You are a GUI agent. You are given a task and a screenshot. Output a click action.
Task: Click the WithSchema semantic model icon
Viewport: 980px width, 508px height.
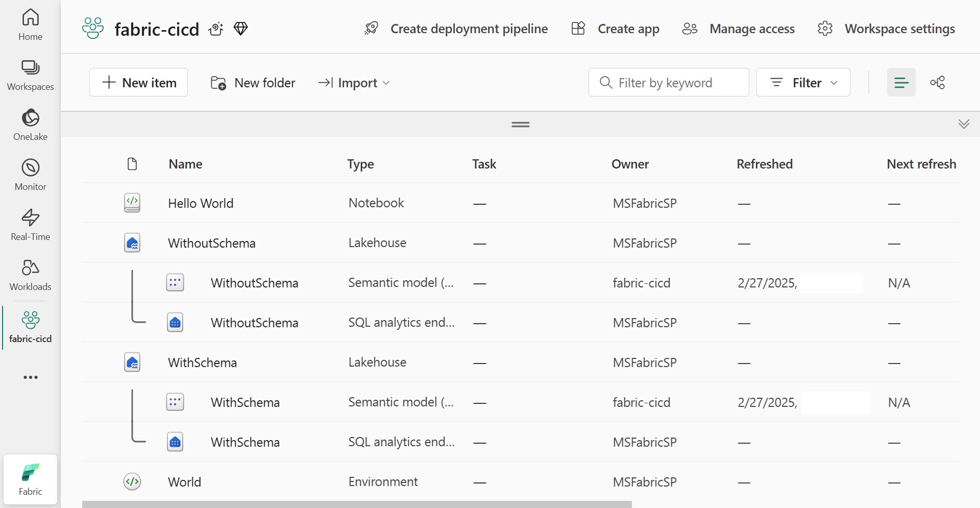click(175, 402)
